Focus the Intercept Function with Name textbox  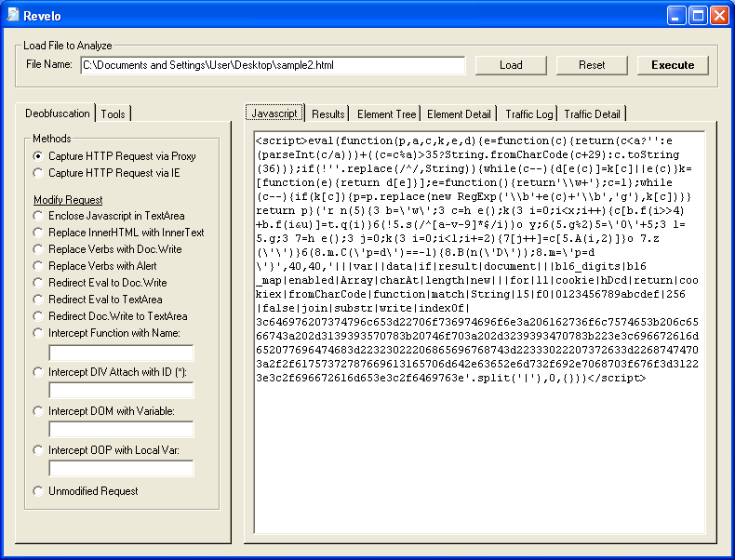click(121, 353)
